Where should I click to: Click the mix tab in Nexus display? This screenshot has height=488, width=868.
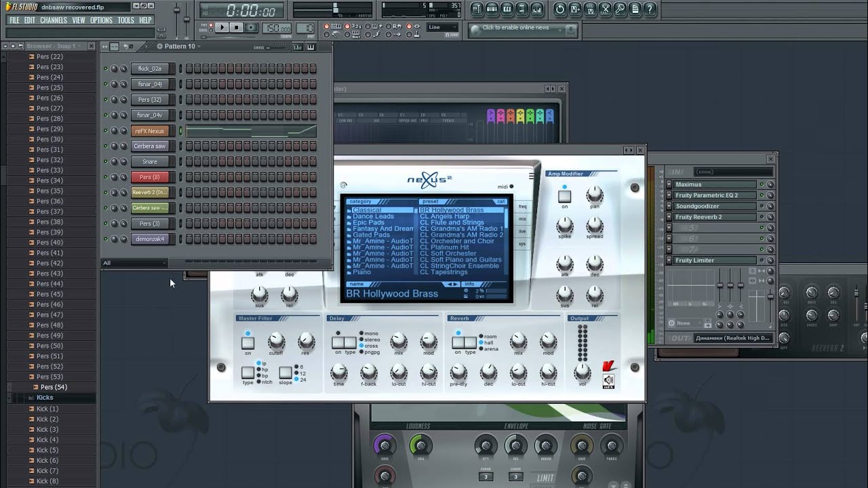(522, 219)
